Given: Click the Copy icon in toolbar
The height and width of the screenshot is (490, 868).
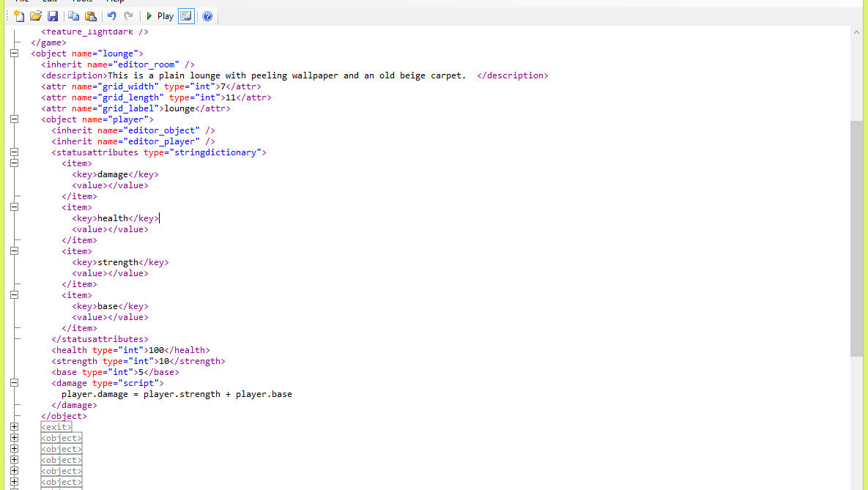Looking at the screenshot, I should click(x=74, y=16).
